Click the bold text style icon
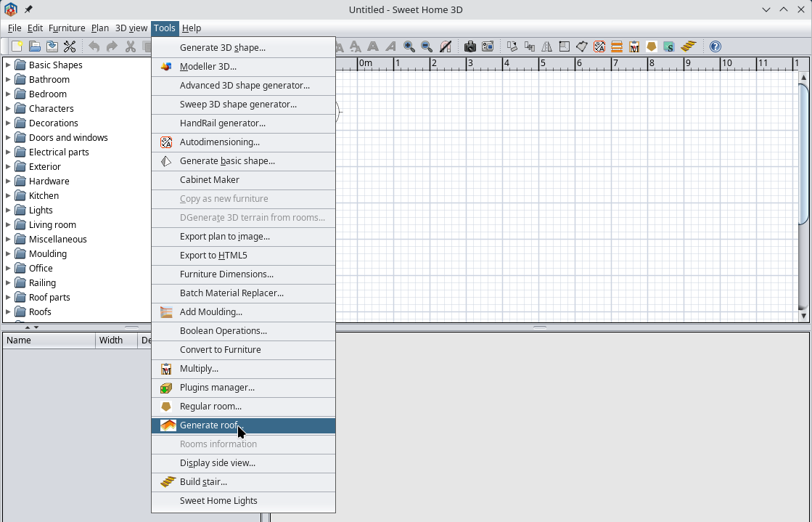The width and height of the screenshot is (812, 522). point(373,46)
